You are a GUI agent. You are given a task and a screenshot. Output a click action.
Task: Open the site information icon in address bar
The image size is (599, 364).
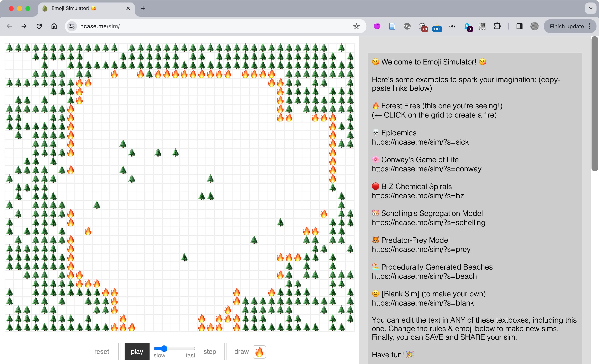click(x=72, y=26)
